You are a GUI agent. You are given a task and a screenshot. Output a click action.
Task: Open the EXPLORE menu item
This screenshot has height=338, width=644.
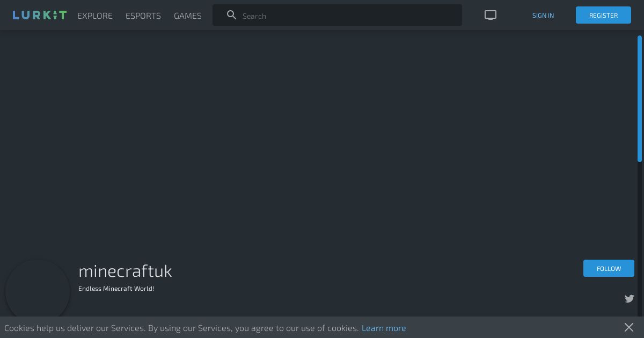coord(95,16)
